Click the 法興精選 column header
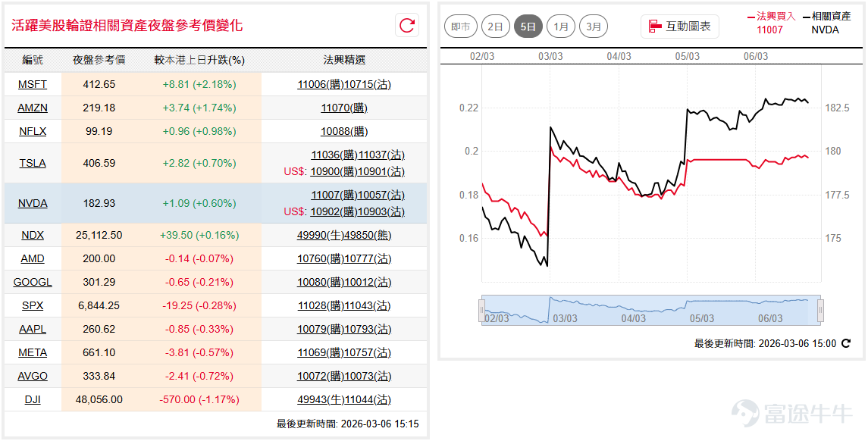Viewport: 868px width, 441px height. (344, 60)
